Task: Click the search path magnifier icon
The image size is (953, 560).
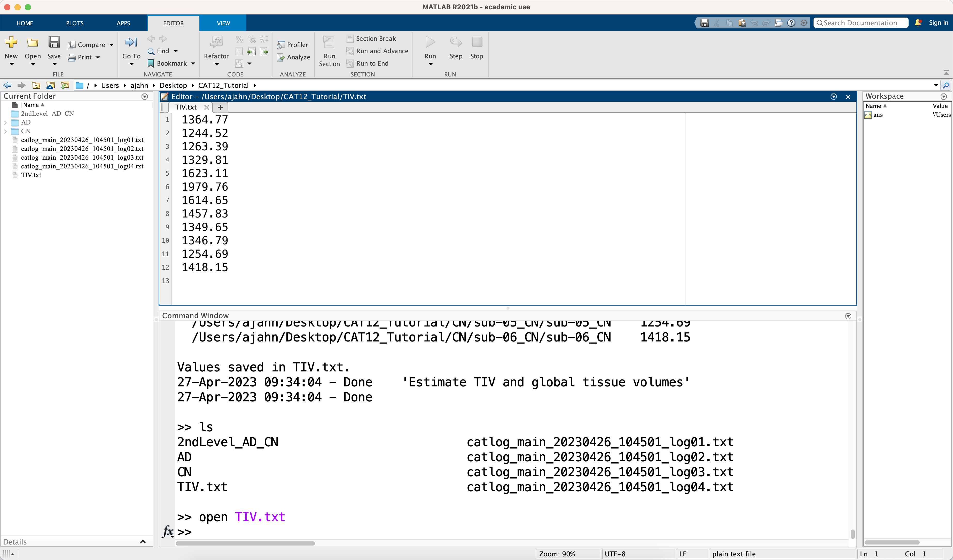Action: pos(946,85)
